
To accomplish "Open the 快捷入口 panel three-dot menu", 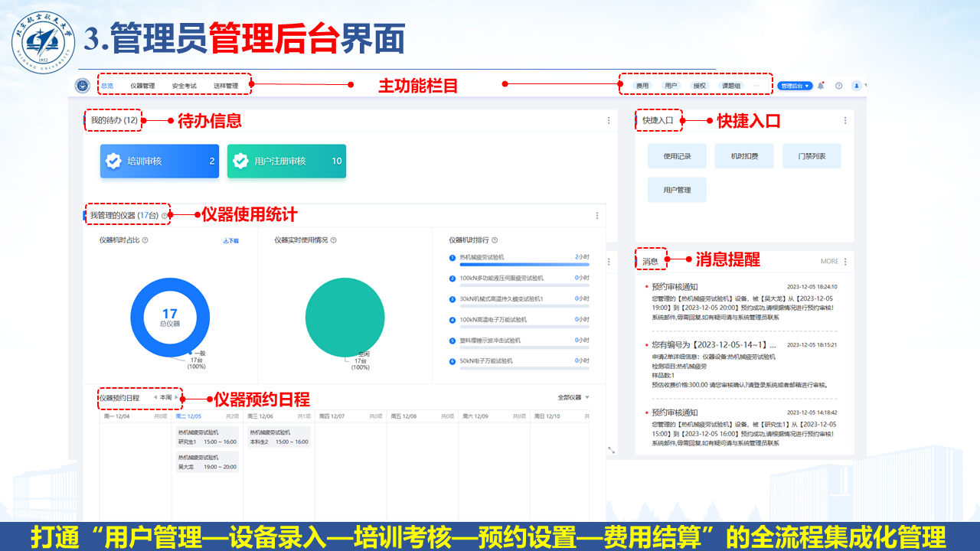I will pyautogui.click(x=845, y=120).
